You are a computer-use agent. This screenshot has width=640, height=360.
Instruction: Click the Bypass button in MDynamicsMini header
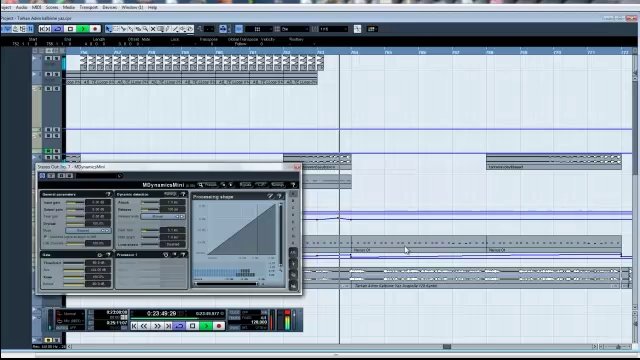(245, 185)
